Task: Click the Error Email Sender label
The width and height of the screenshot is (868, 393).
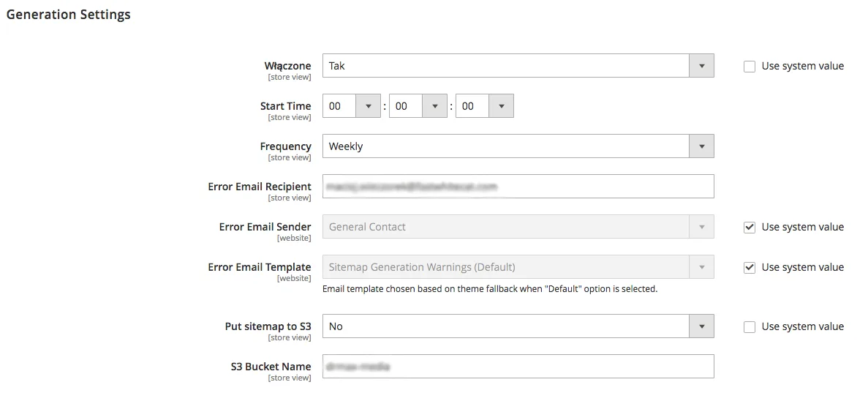Action: 265,227
